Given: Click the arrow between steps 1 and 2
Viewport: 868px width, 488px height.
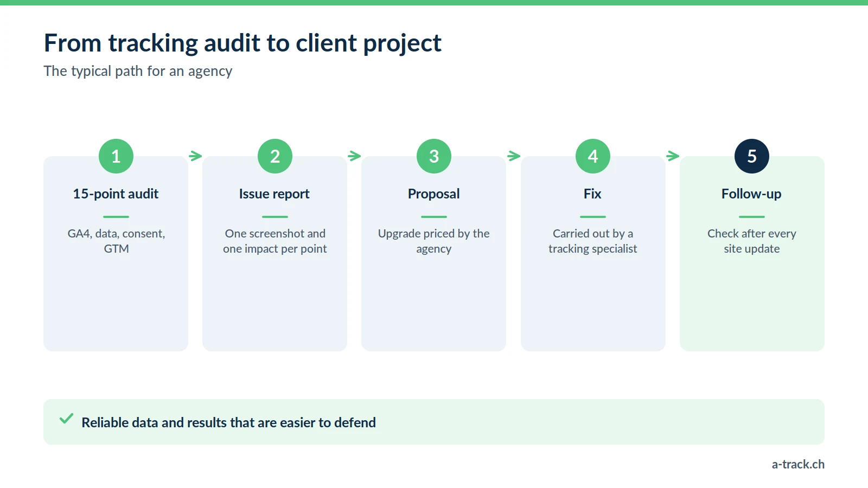Looking at the screenshot, I should point(195,156).
